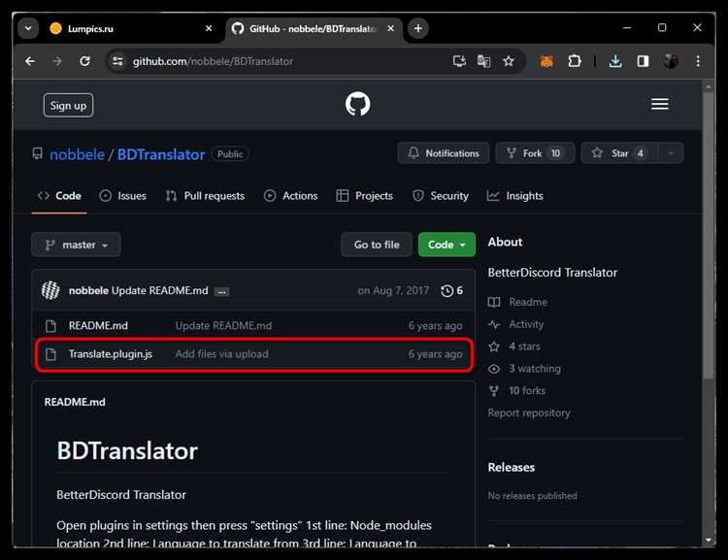Open the Insights tab
Viewport: 728px width, 560px height.
tap(514, 196)
